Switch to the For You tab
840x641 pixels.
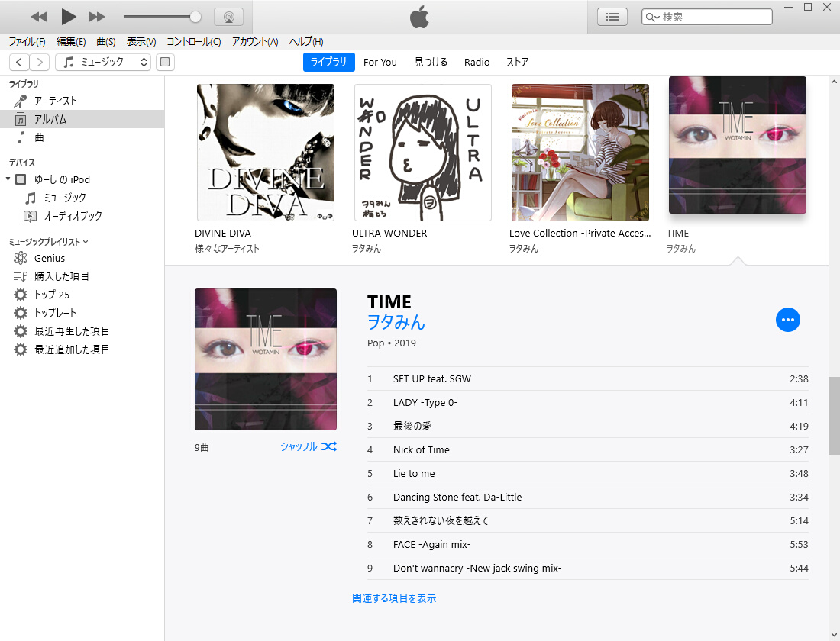point(380,62)
